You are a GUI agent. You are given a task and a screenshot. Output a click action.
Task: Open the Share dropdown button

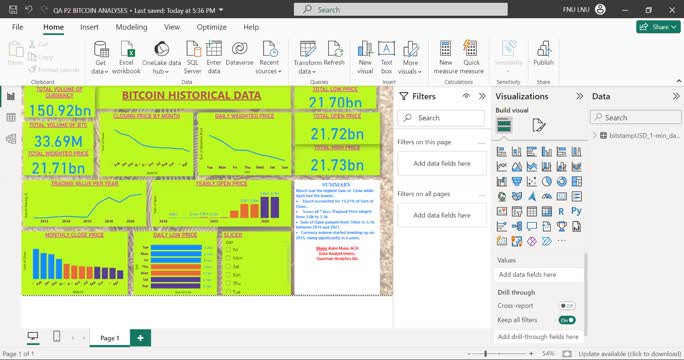point(658,27)
